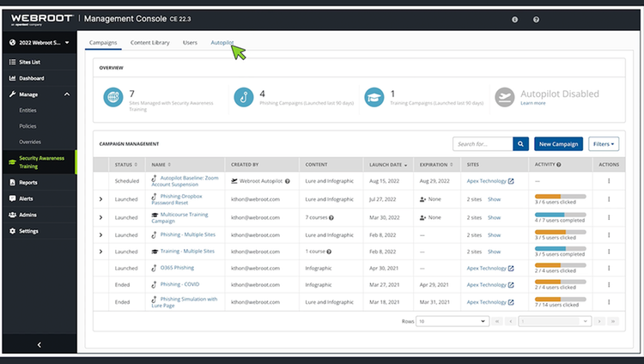Click the New Campaign button
The image size is (644, 364).
point(558,143)
